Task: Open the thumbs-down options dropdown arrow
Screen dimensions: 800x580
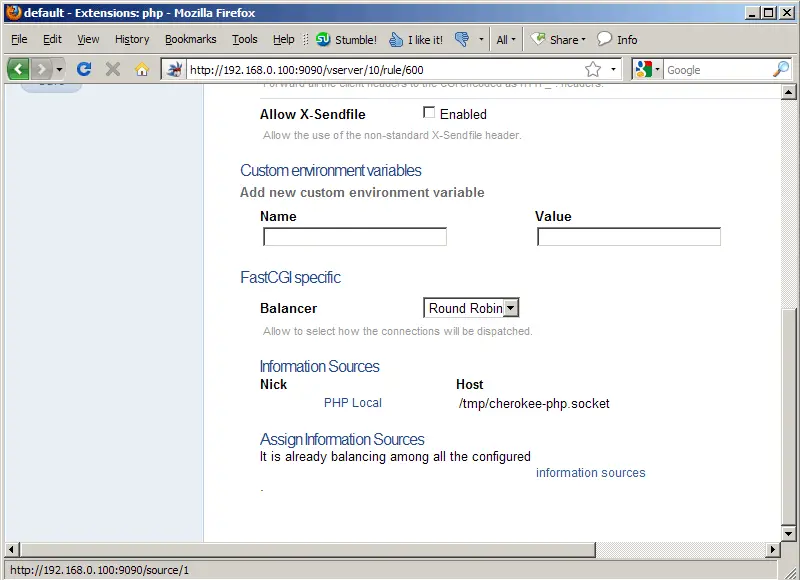Action: coord(481,39)
